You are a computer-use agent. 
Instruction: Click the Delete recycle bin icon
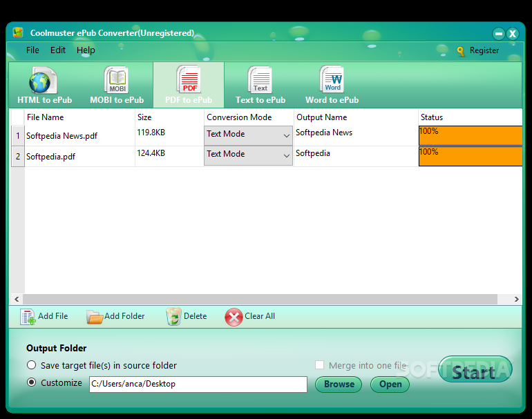click(x=173, y=317)
